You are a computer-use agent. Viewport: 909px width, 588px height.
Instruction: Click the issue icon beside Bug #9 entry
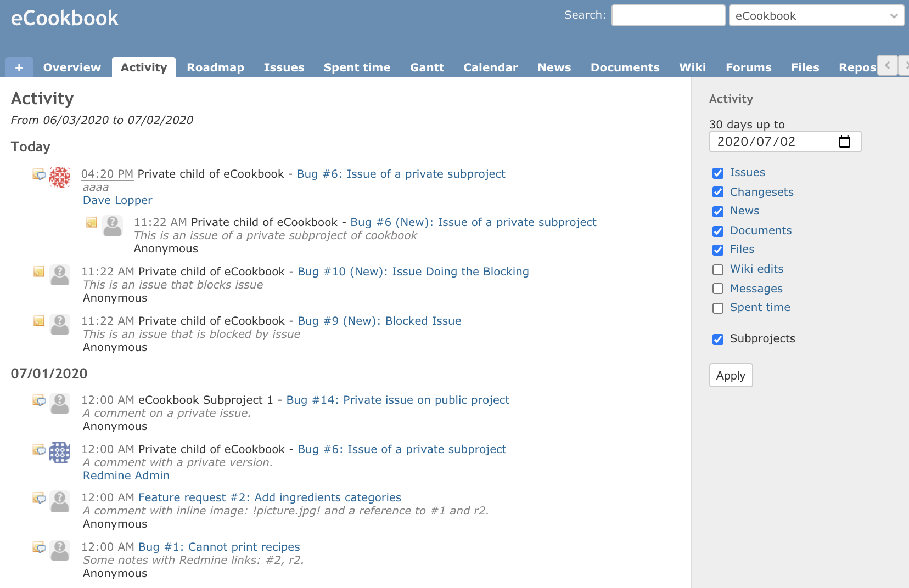[x=39, y=321]
